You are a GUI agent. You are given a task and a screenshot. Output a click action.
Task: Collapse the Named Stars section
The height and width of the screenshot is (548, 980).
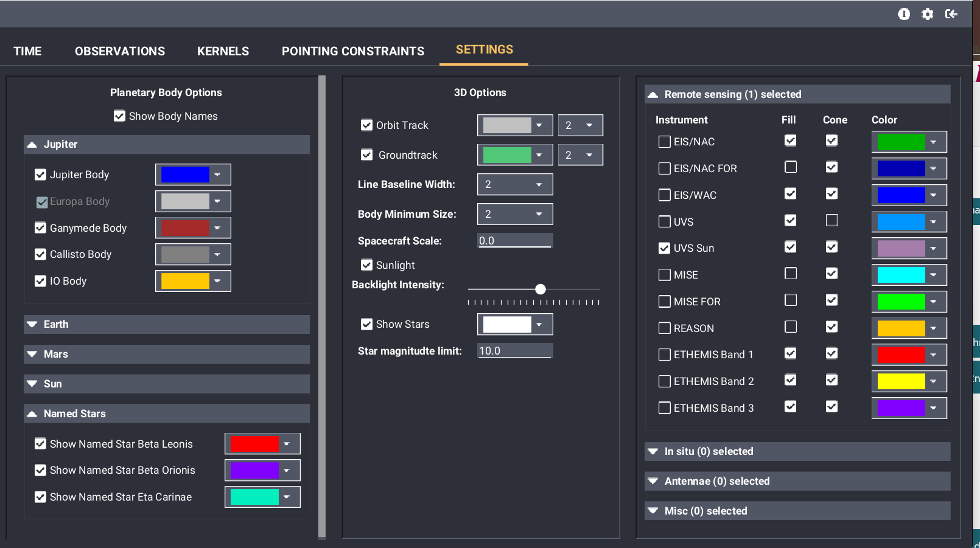(167, 414)
